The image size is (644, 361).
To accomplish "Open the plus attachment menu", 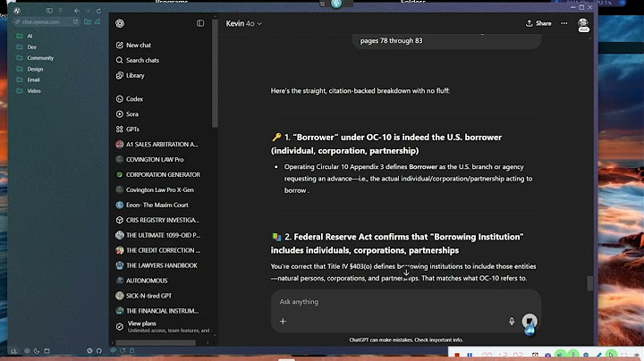I will point(283,321).
